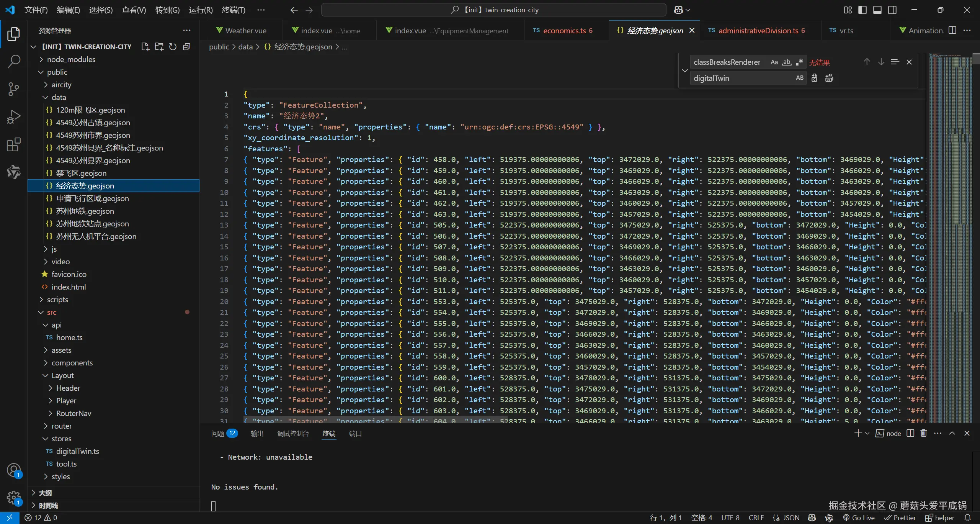The width and height of the screenshot is (980, 524).
Task: Collapse all folders in explorer
Action: tap(187, 47)
